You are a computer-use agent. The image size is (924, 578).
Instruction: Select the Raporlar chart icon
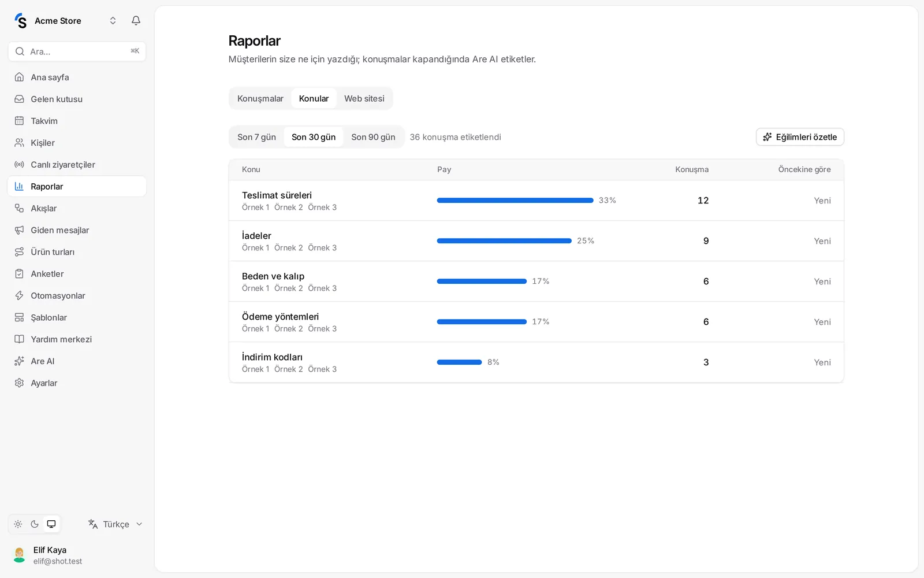pyautogui.click(x=19, y=187)
